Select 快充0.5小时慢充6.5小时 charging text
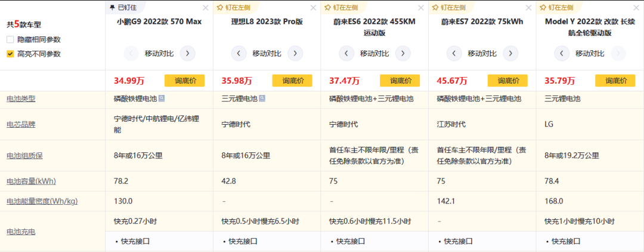The width and height of the screenshot is (644, 252). pyautogui.click(x=261, y=221)
